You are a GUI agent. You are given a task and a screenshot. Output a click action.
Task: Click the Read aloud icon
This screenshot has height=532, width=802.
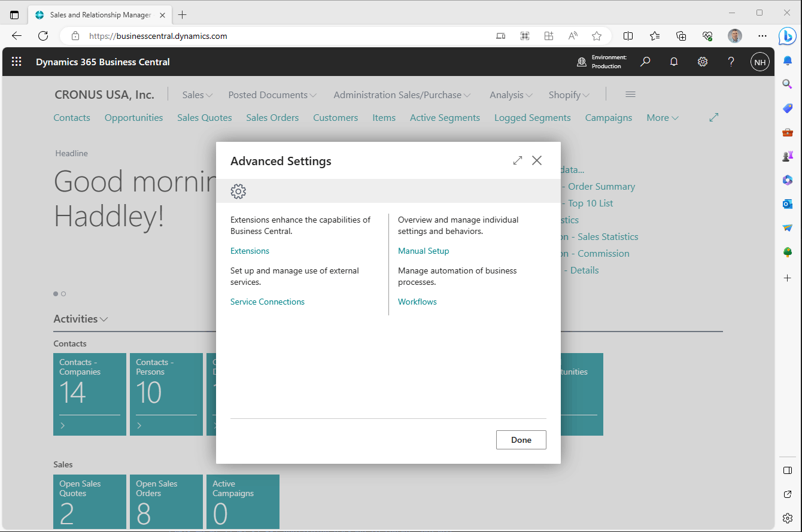pos(573,36)
